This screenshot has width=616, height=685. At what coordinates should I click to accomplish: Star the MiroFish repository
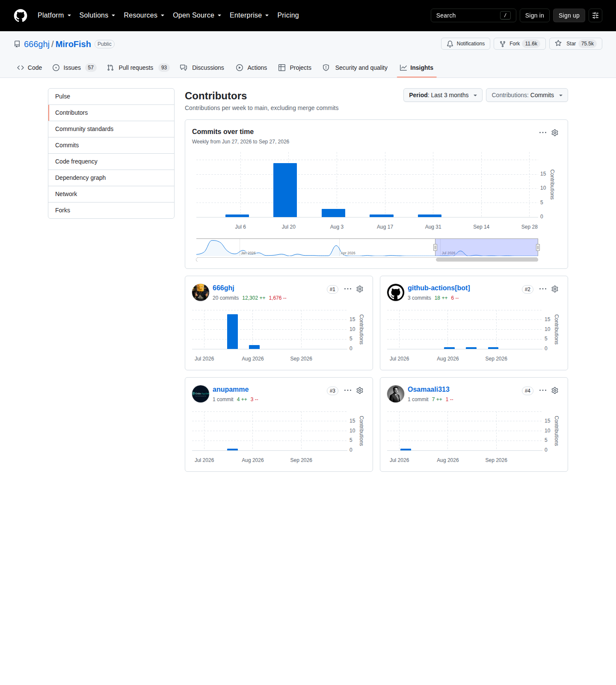coord(576,44)
